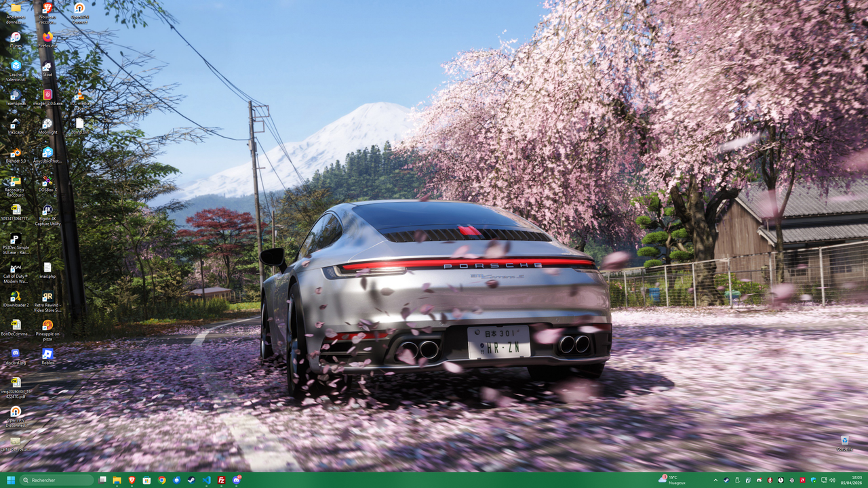
Task: Open the volume control in system tray
Action: click(832, 480)
